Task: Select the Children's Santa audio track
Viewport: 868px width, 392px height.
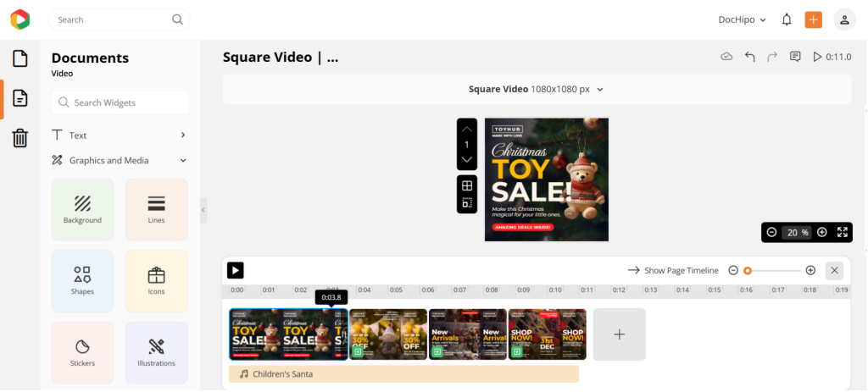Action: click(x=403, y=374)
